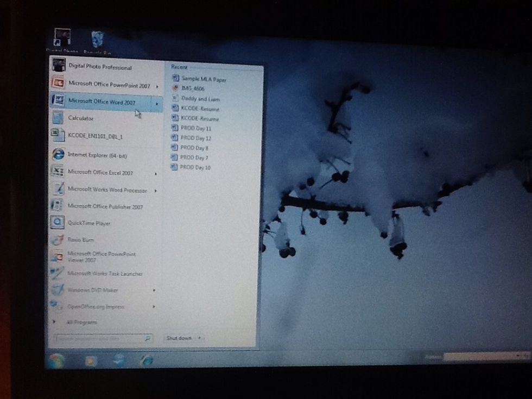Show All Programs list

click(81, 322)
